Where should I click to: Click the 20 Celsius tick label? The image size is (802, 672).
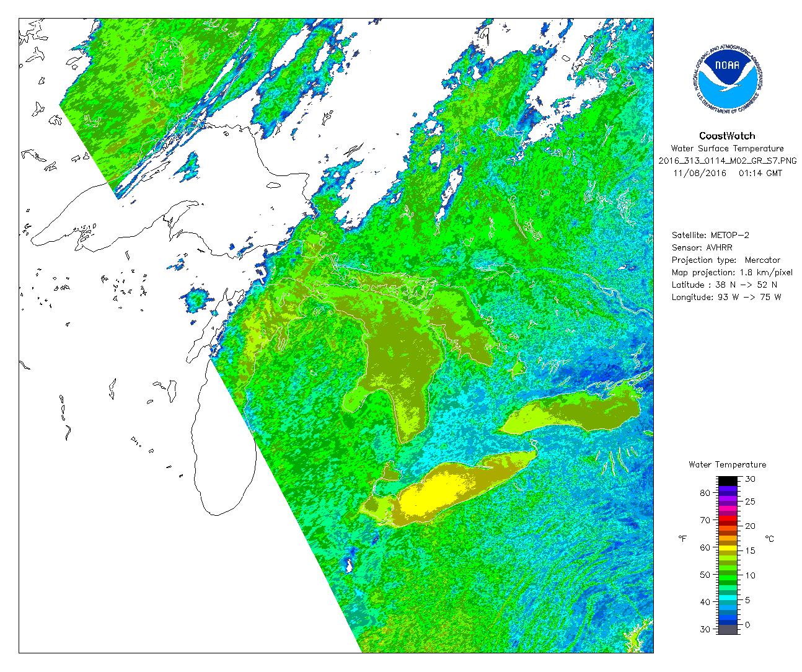[x=750, y=526]
